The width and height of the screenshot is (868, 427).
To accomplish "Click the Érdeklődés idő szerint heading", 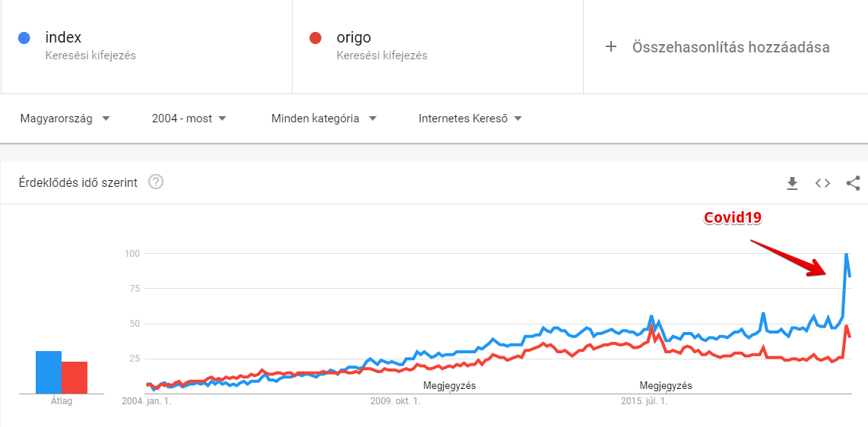I will click(78, 183).
